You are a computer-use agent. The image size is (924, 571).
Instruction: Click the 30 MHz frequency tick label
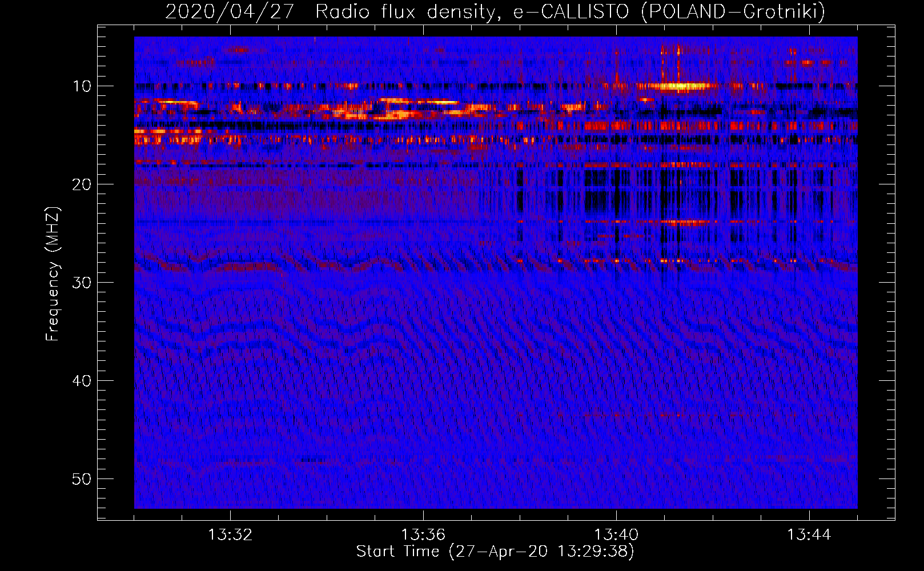point(82,283)
